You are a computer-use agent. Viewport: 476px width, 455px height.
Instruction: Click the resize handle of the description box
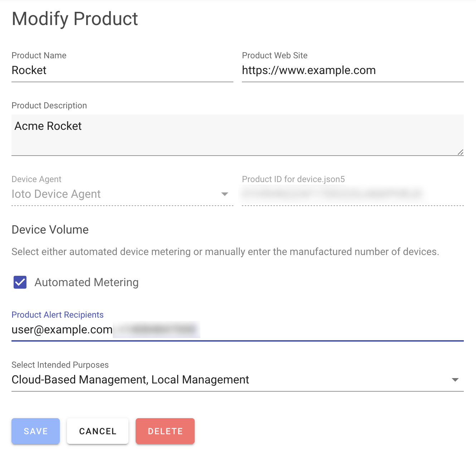pos(460,152)
